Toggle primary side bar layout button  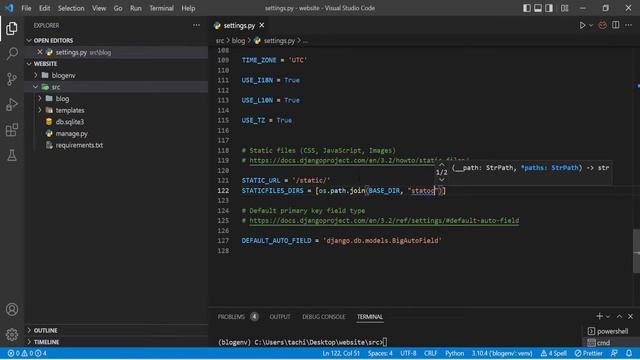click(527, 8)
